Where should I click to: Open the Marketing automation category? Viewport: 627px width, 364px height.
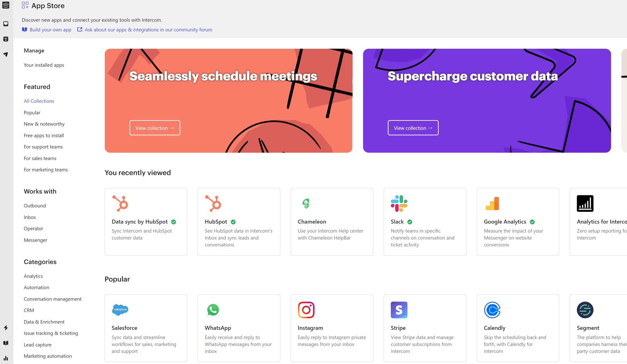48,356
